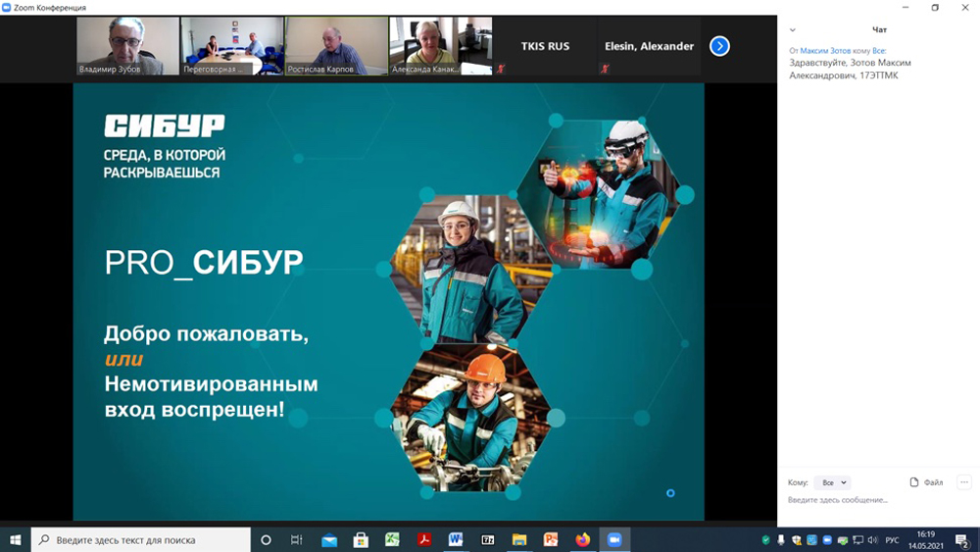Open Windows Start menu
Image resolution: width=980 pixels, height=552 pixels.
pos(15,539)
